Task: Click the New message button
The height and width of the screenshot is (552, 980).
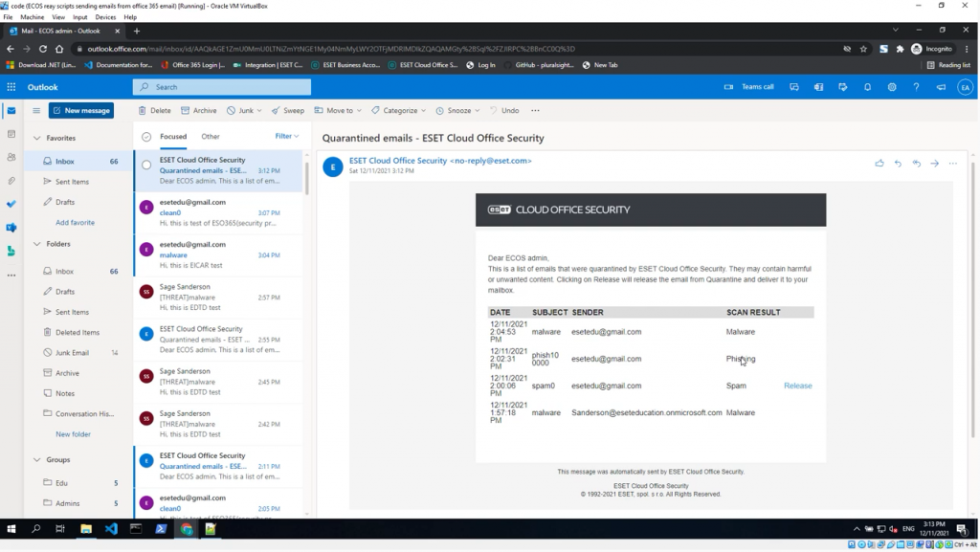Action: point(81,111)
